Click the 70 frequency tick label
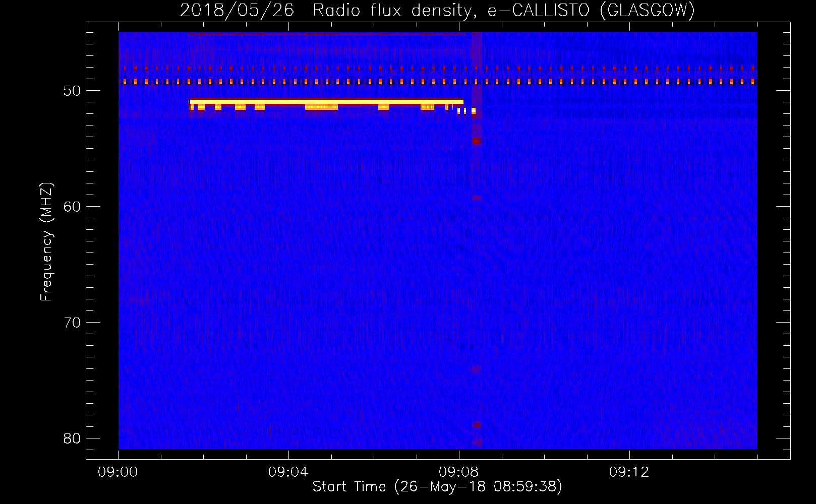The width and height of the screenshot is (816, 504). (72, 323)
